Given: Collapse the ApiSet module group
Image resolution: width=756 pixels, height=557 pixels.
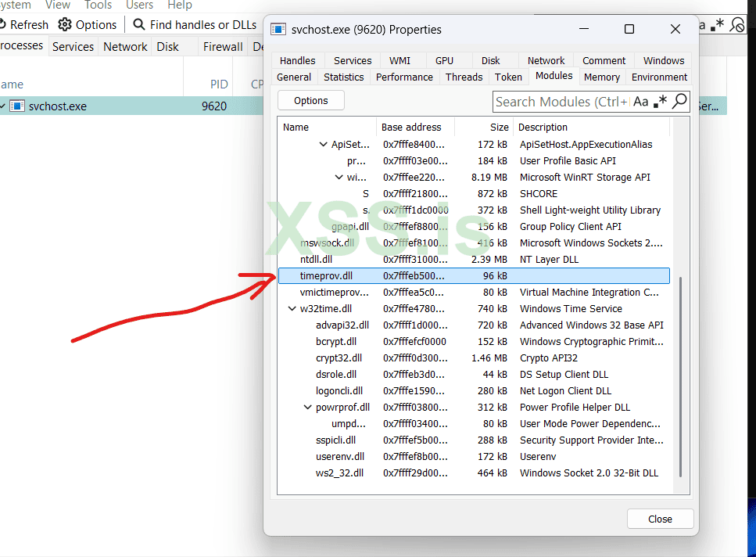Looking at the screenshot, I should (323, 144).
